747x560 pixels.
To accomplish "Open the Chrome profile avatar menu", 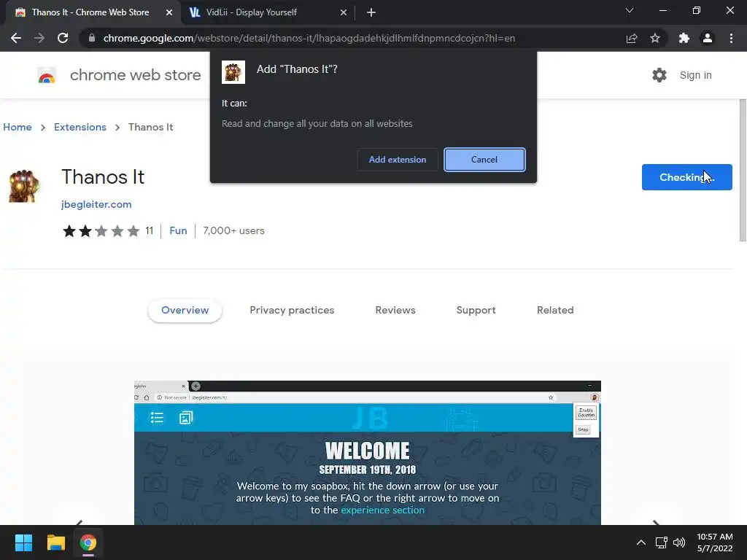I will click(708, 38).
